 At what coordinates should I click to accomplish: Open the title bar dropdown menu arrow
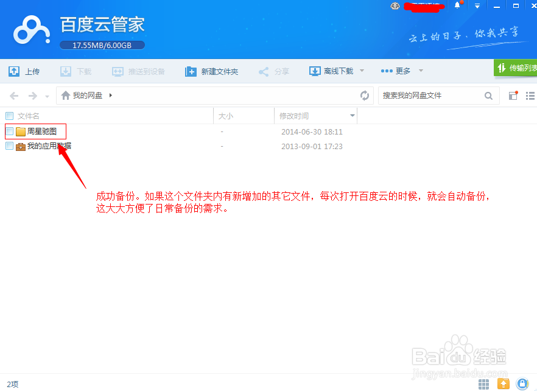[477, 6]
